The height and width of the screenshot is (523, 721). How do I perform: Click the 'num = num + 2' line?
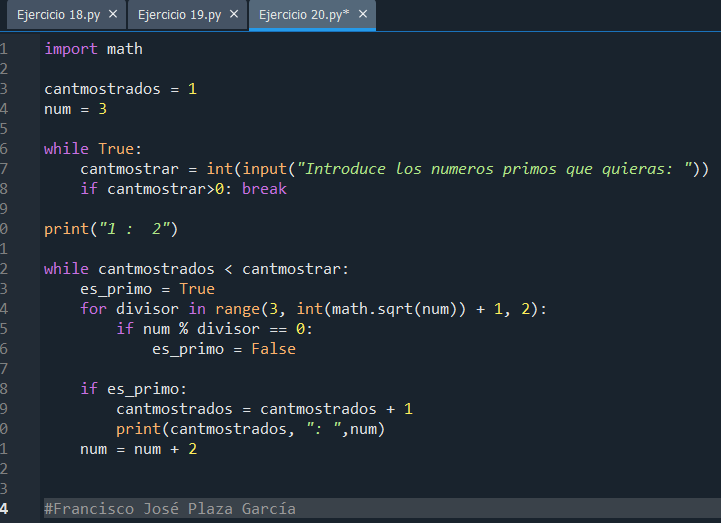pyautogui.click(x=138, y=449)
